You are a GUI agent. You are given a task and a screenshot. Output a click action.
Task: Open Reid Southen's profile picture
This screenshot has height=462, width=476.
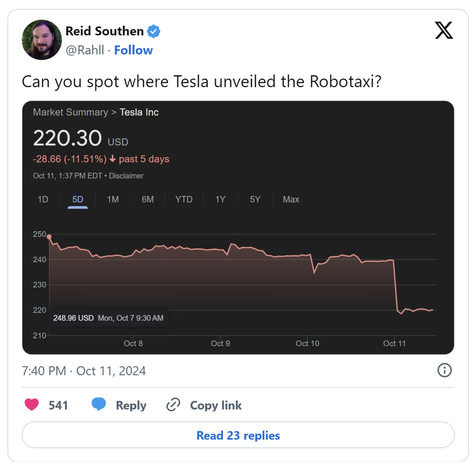41,40
